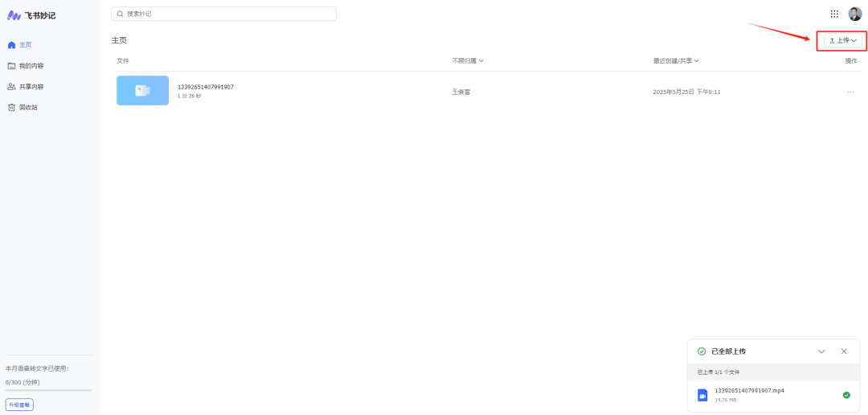Click the blue mp4 file icon
Image resolution: width=868 pixels, height=415 pixels.
click(x=702, y=395)
